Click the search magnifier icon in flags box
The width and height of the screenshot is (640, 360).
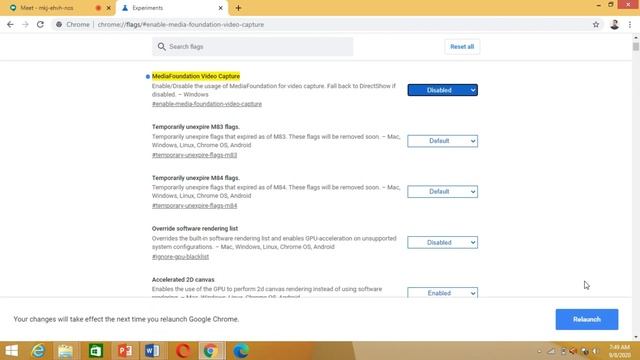(x=162, y=47)
